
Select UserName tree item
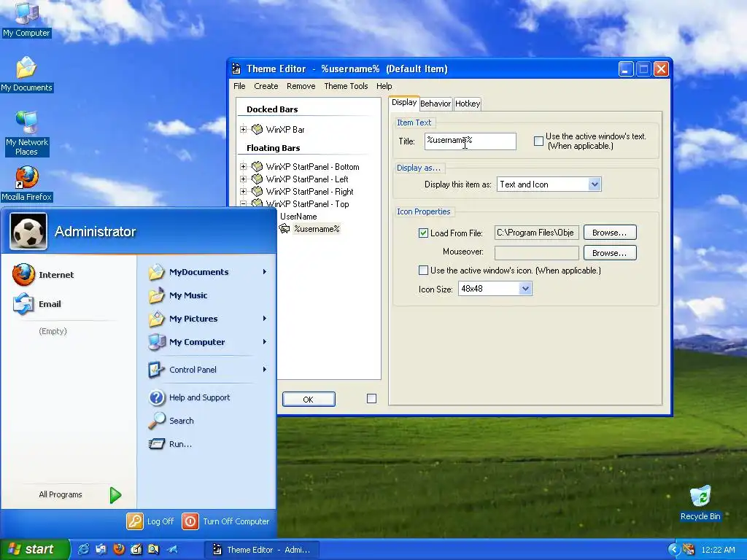(298, 216)
